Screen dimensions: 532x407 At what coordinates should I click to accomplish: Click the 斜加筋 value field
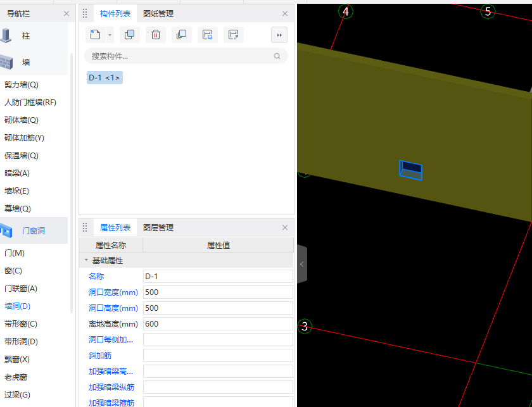point(218,356)
